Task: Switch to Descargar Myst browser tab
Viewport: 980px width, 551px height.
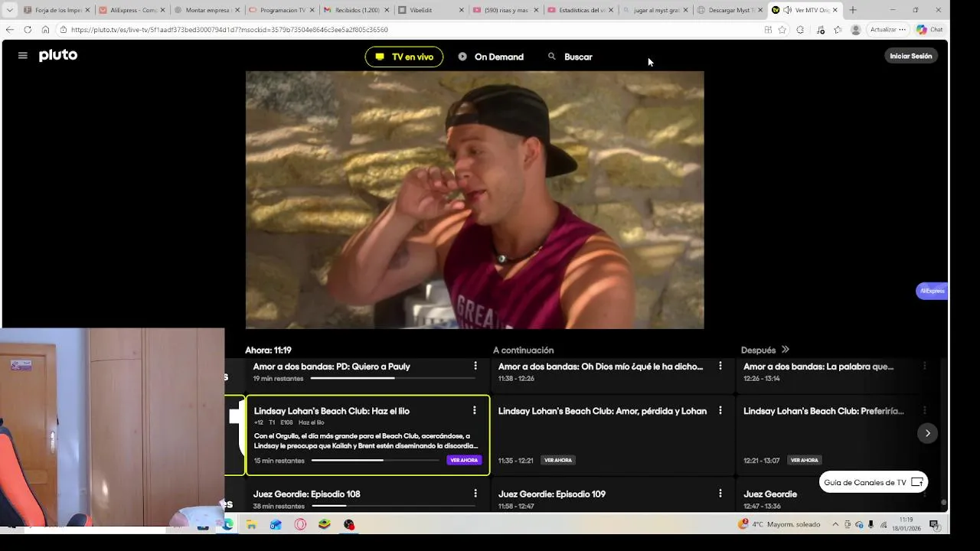Action: [x=730, y=10]
